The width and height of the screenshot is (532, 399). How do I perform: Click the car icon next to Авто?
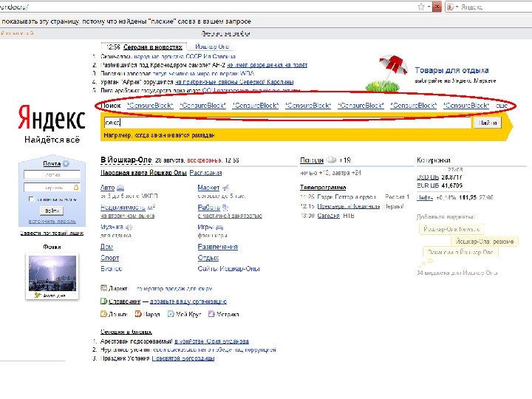(120, 188)
